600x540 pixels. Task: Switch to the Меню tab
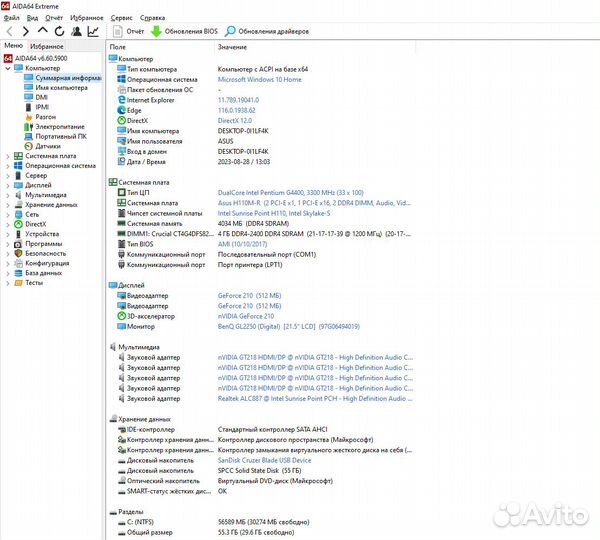point(13,46)
